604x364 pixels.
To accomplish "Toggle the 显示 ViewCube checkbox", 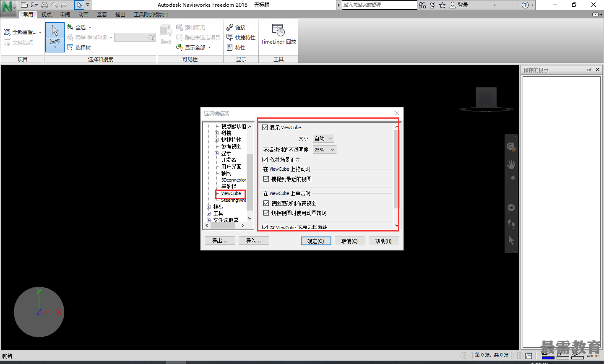I will click(x=265, y=127).
